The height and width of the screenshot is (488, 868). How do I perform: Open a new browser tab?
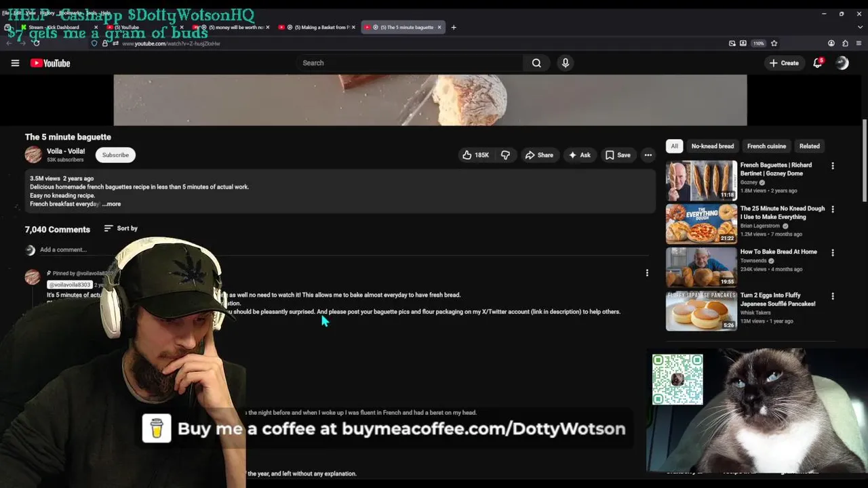coord(454,27)
